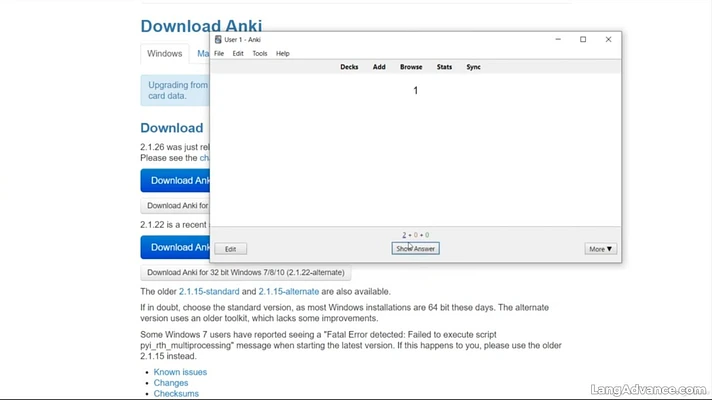Open the 2.1.15-standard link
The image size is (712, 400).
pyautogui.click(x=209, y=291)
